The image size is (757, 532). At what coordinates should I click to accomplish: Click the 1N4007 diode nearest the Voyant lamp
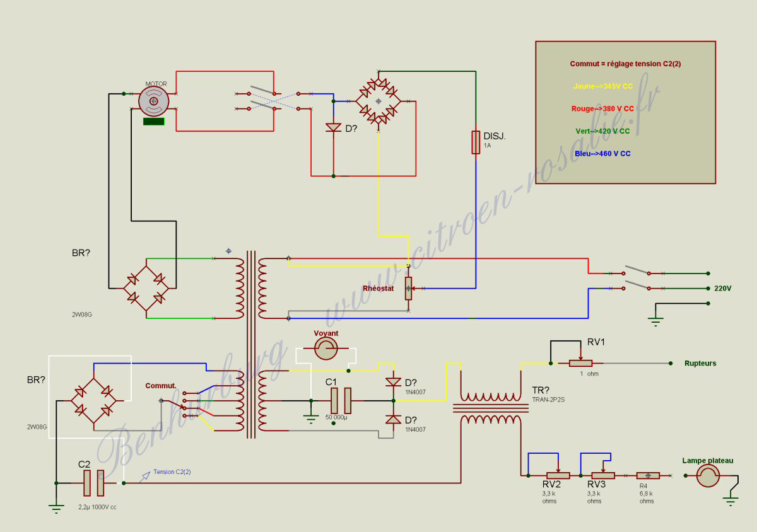tap(393, 381)
